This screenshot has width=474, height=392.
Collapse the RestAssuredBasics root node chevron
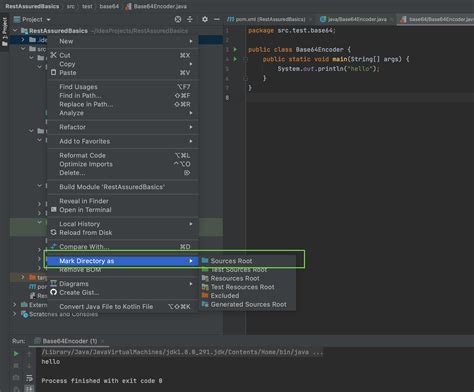[x=15, y=31]
